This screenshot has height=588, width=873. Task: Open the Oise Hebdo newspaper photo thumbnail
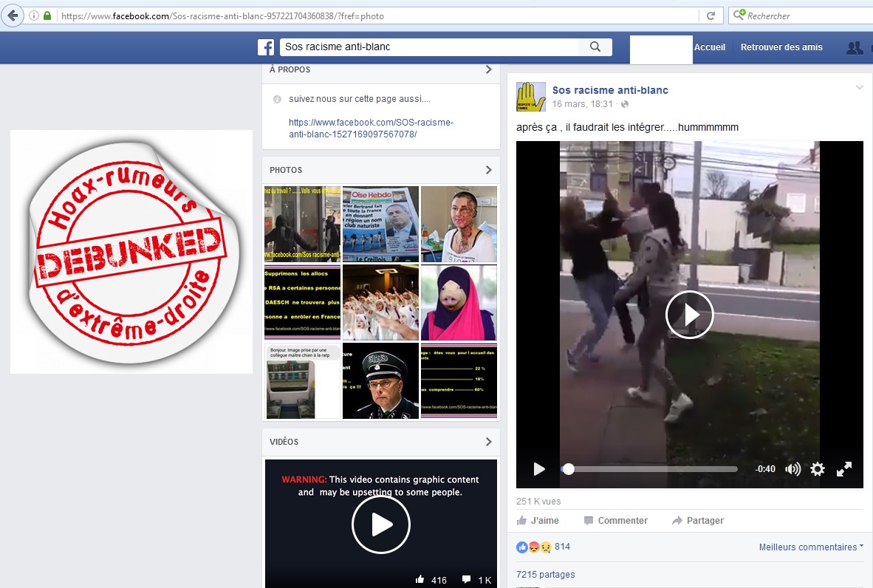(381, 224)
